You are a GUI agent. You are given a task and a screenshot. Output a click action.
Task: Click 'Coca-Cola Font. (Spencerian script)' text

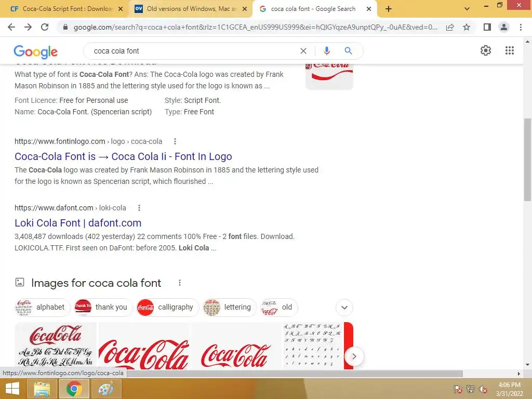click(95, 112)
